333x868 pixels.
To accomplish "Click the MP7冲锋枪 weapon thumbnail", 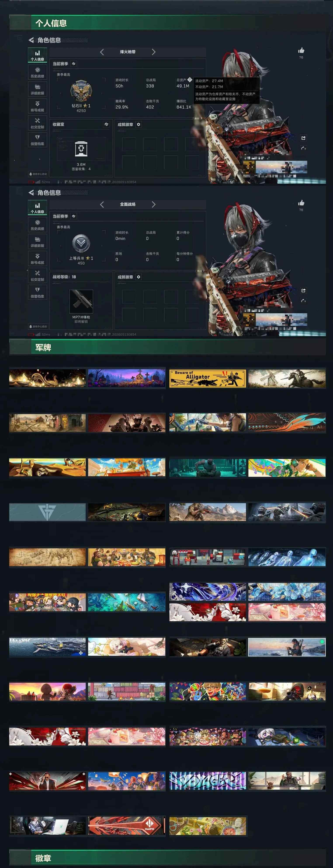I will 81,301.
